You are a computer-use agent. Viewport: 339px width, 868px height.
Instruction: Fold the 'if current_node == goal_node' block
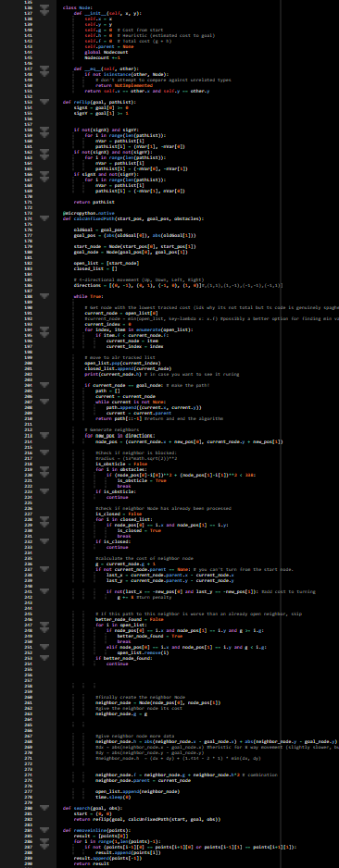[x=44, y=385]
